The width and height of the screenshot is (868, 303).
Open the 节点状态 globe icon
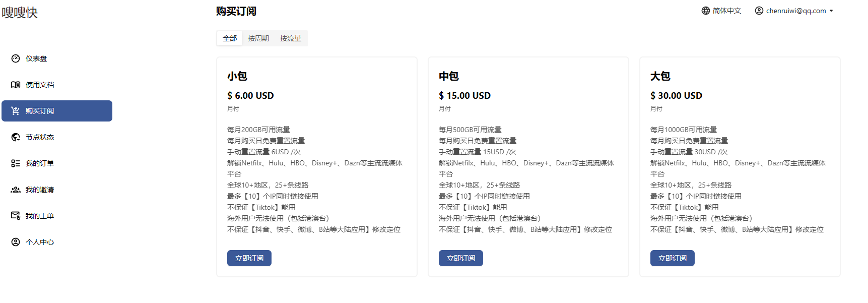[16, 137]
